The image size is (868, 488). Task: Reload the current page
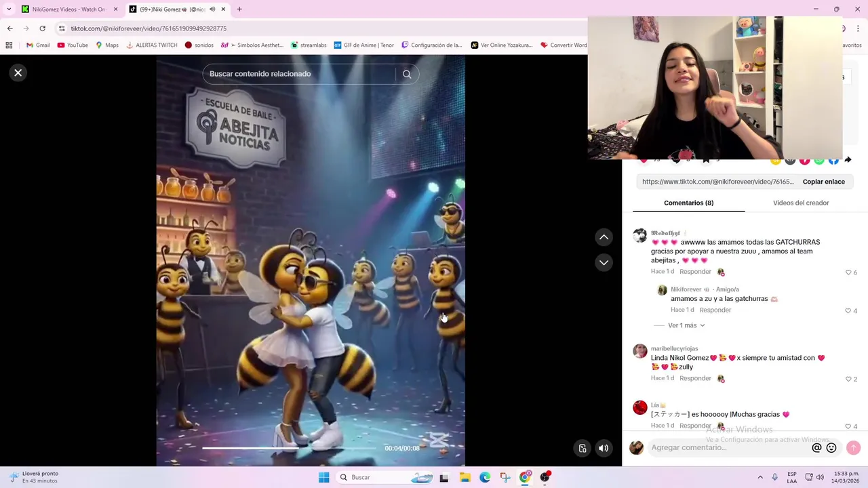(x=42, y=28)
